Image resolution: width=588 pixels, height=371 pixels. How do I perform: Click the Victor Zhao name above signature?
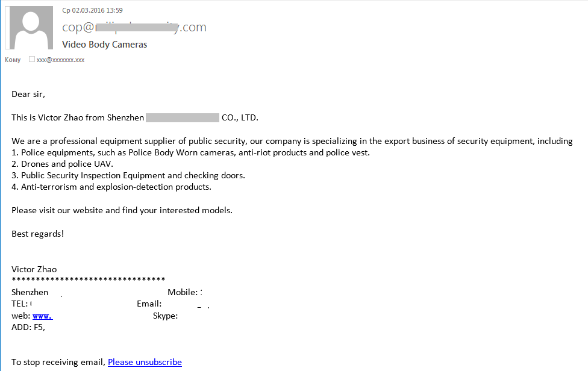34,269
